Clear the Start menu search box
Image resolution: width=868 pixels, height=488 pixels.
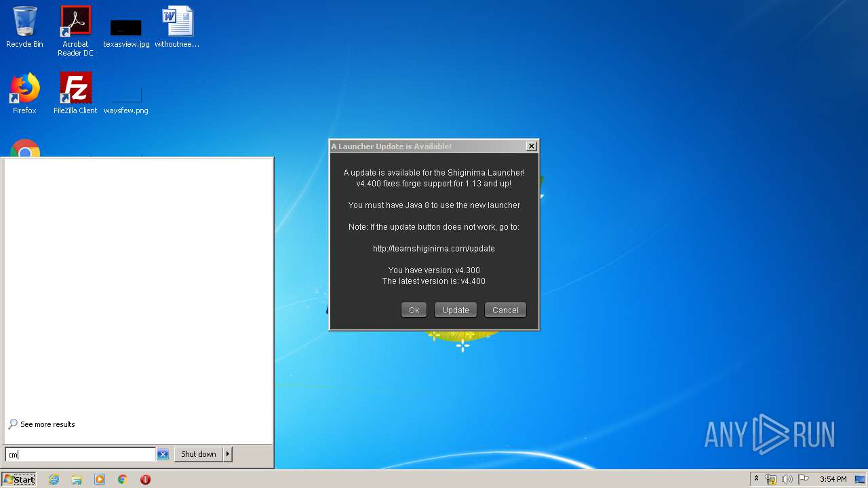[x=163, y=454]
